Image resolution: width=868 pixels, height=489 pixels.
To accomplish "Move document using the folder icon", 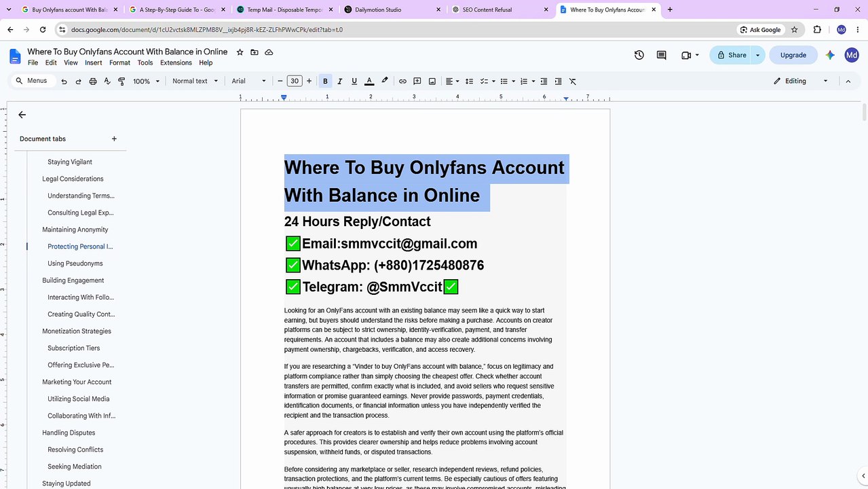I will coord(254,52).
